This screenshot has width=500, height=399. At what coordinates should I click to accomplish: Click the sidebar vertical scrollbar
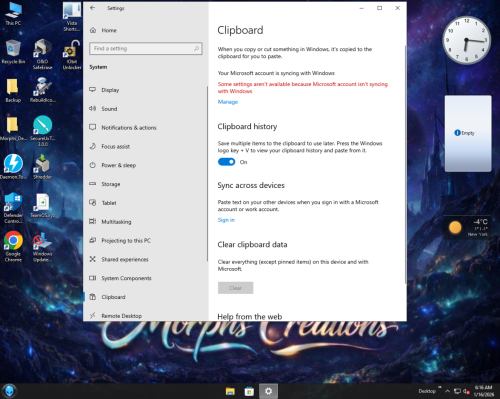[207, 173]
